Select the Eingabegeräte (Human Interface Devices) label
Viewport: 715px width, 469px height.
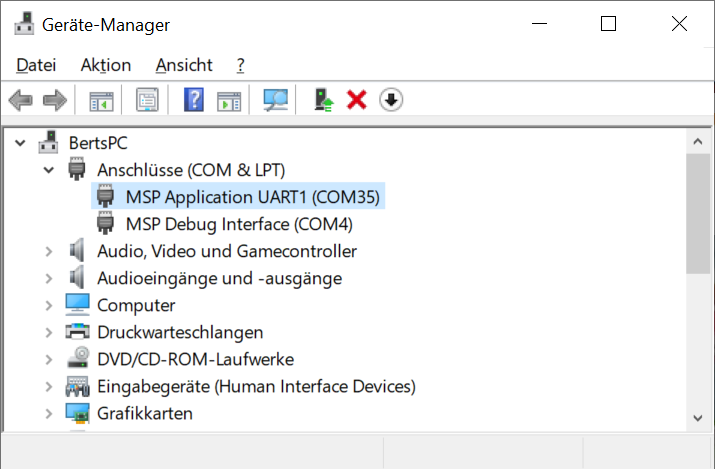[x=256, y=387]
